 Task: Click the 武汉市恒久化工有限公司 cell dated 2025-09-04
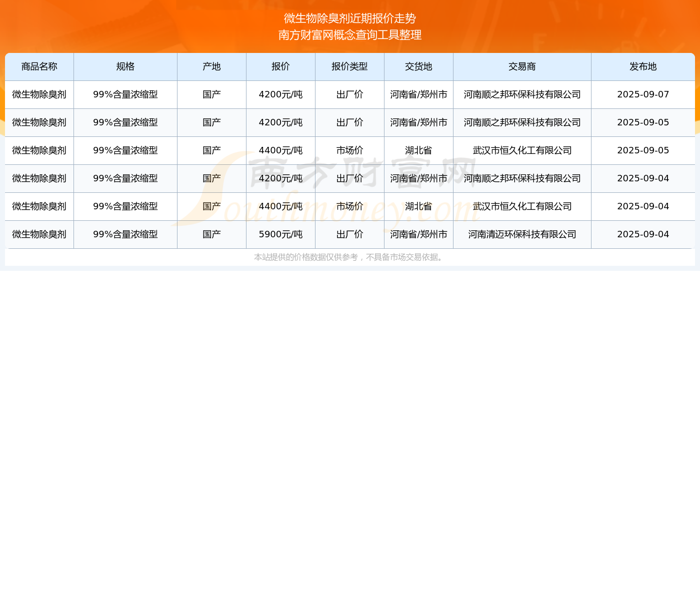click(x=522, y=206)
